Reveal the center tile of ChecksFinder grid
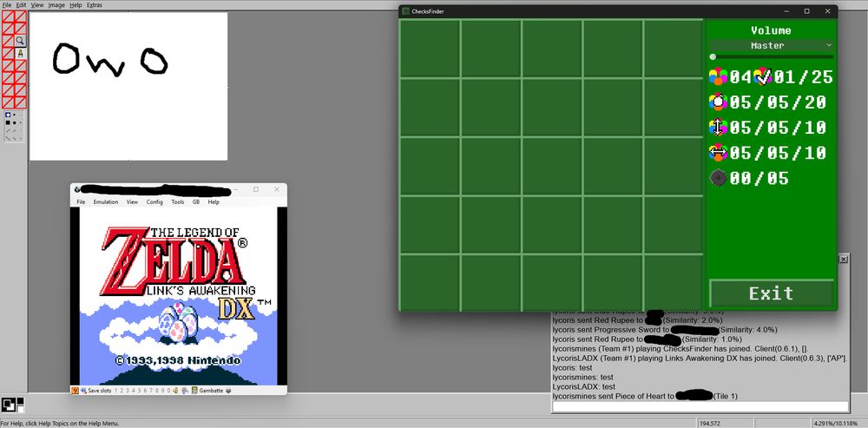Viewport: 868px width, 428px height. pyautogui.click(x=552, y=166)
